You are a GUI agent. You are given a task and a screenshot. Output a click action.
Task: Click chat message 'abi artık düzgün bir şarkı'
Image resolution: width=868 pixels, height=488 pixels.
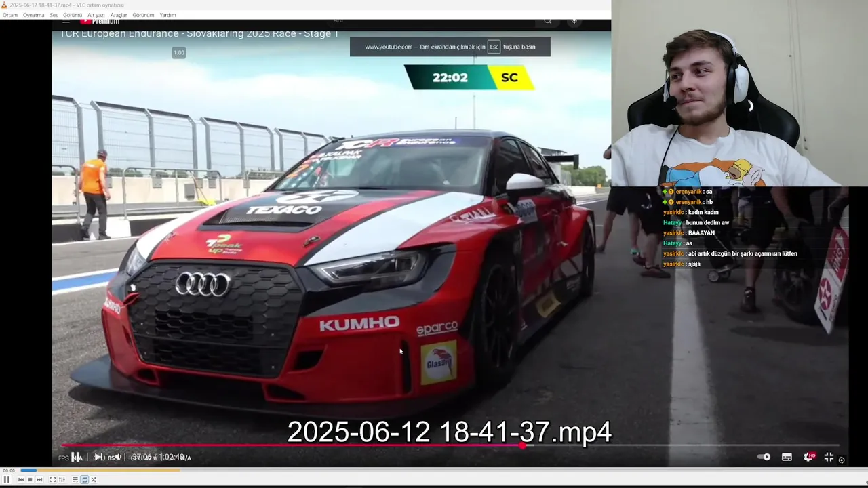pos(730,253)
